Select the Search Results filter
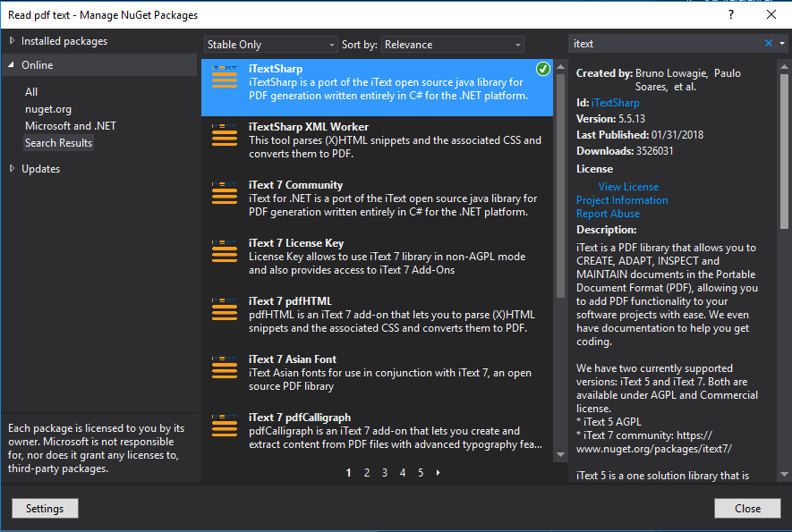792x532 pixels. coord(58,142)
